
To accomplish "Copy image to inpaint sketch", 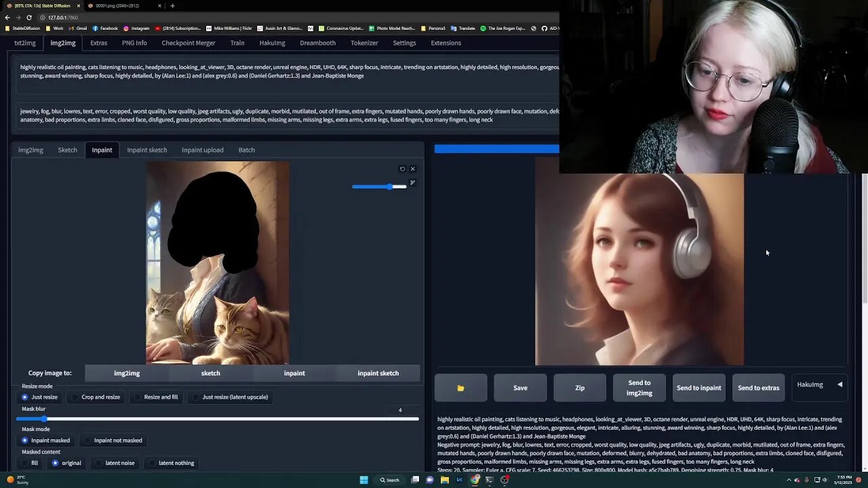I will click(378, 373).
